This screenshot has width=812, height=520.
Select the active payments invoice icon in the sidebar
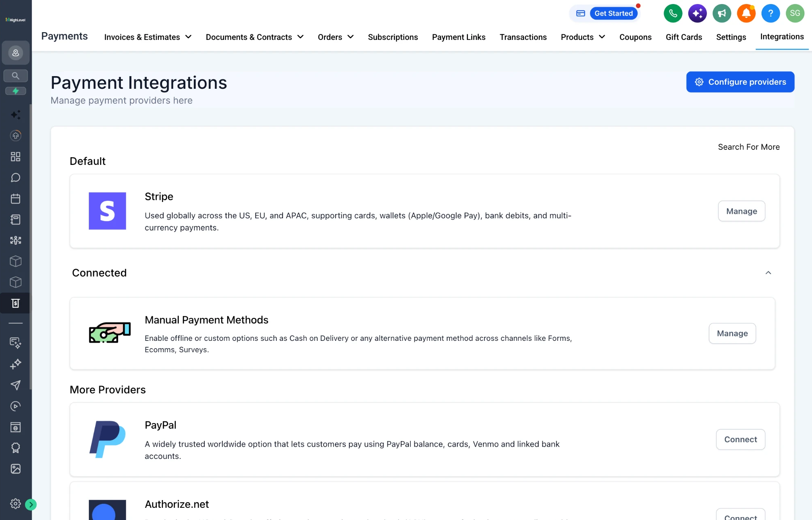click(15, 303)
